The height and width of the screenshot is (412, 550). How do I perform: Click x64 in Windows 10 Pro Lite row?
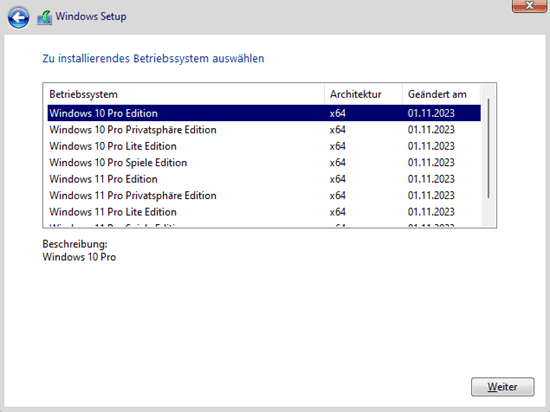[337, 146]
